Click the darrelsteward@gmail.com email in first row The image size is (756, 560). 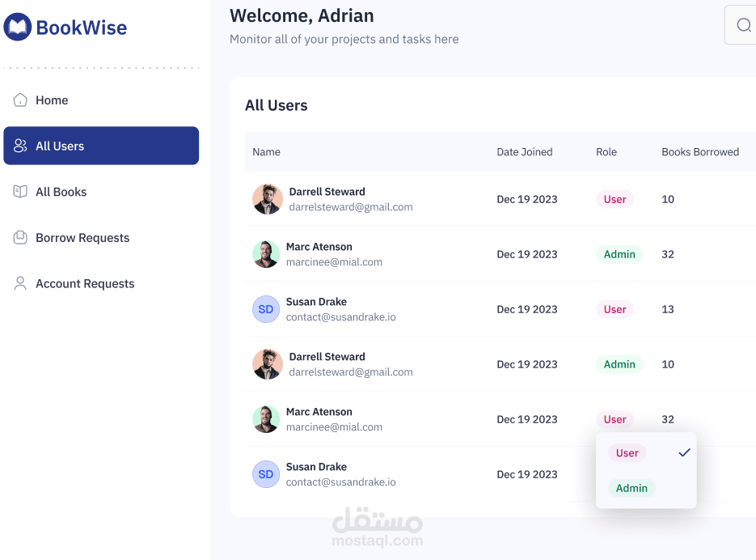[351, 207]
